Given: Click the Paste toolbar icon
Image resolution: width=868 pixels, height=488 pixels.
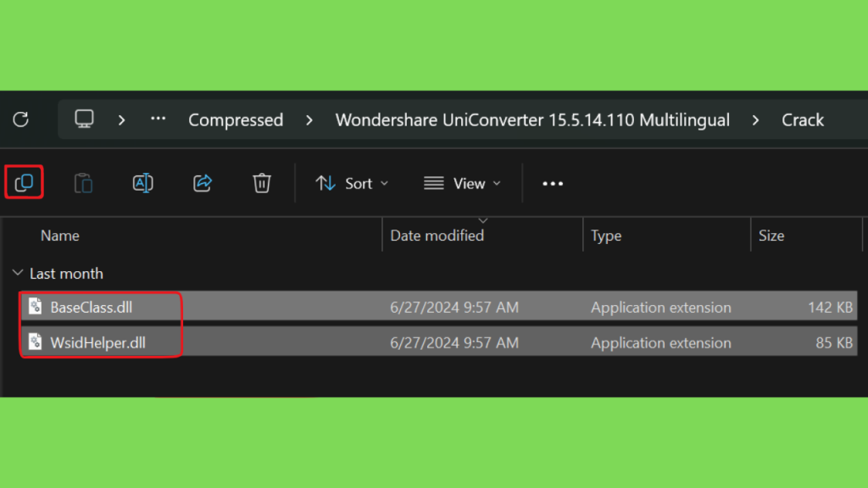Looking at the screenshot, I should click(83, 183).
